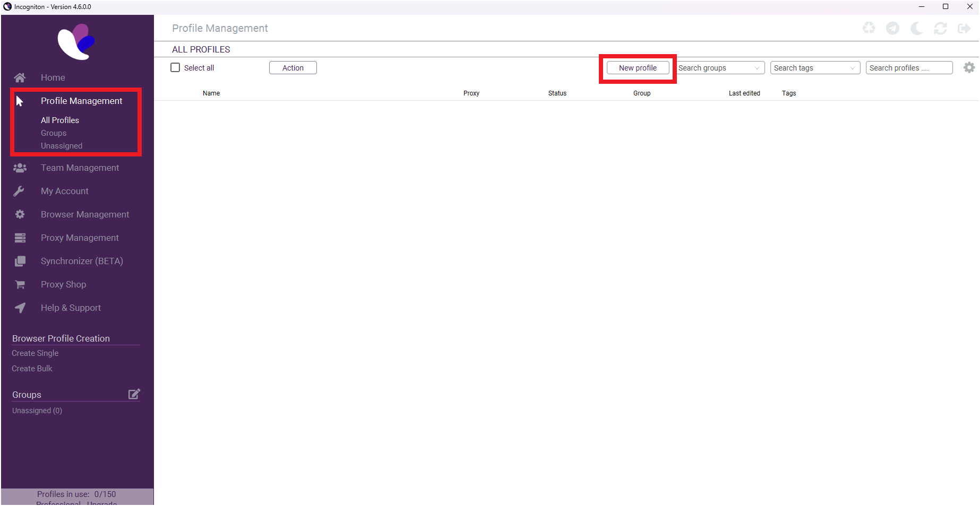Toggle dark mode with the moon icon
Viewport: 980px width, 506px height.
click(x=917, y=28)
